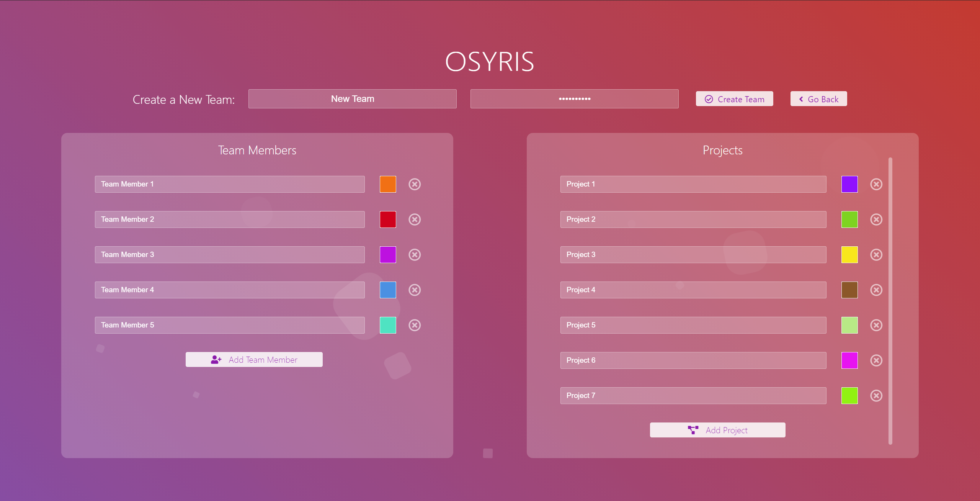Delete Project 2 with its remove icon
The width and height of the screenshot is (980, 501).
click(877, 219)
